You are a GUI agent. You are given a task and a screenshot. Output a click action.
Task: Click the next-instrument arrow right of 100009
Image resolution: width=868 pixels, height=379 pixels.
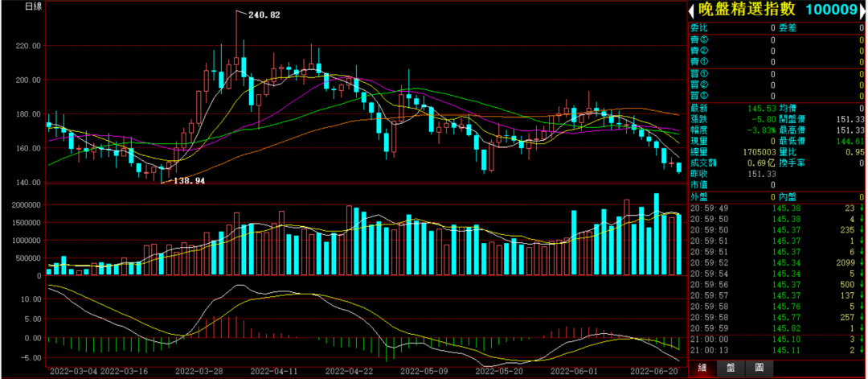tap(863, 10)
